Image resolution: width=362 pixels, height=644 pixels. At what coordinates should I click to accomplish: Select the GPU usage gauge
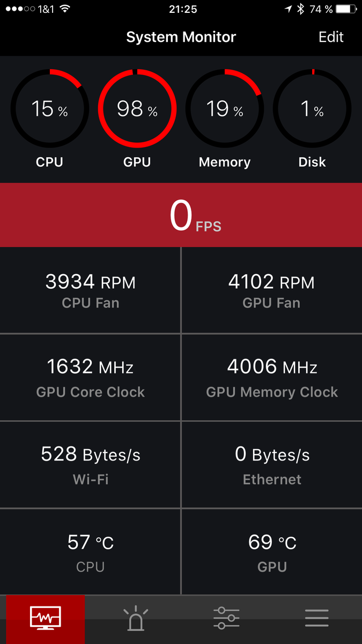137,109
